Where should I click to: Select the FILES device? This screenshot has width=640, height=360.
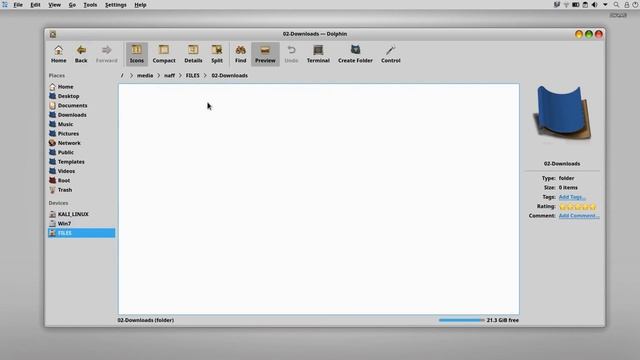(x=81, y=233)
